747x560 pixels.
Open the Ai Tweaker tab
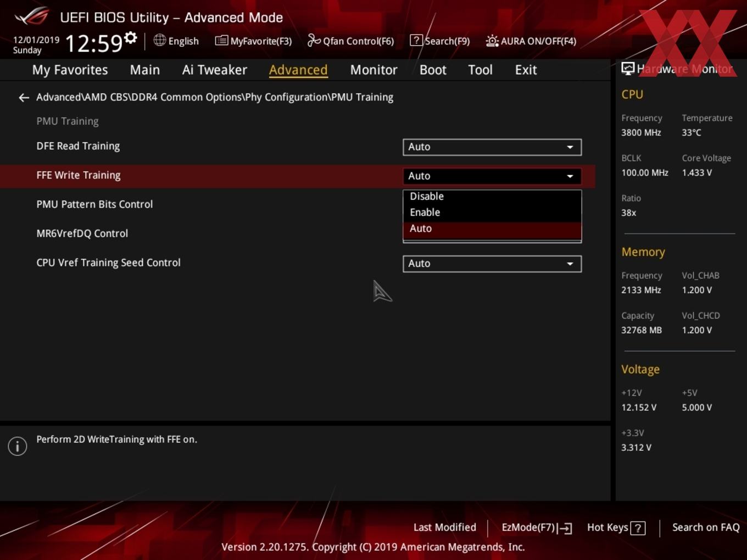tap(215, 70)
